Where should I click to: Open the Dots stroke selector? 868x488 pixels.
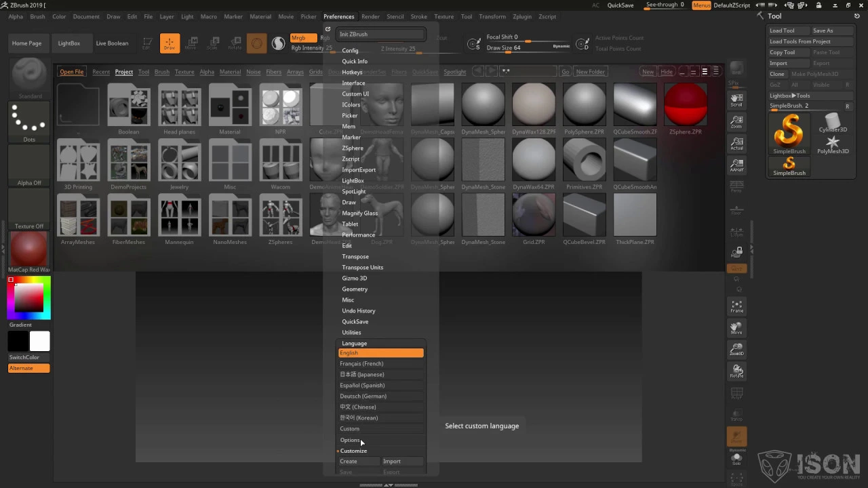click(x=29, y=122)
